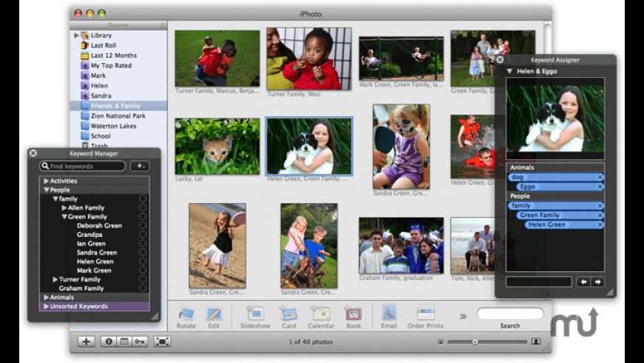Click the Order Prints icon
Screen dimensions: 644x363
tap(425, 313)
